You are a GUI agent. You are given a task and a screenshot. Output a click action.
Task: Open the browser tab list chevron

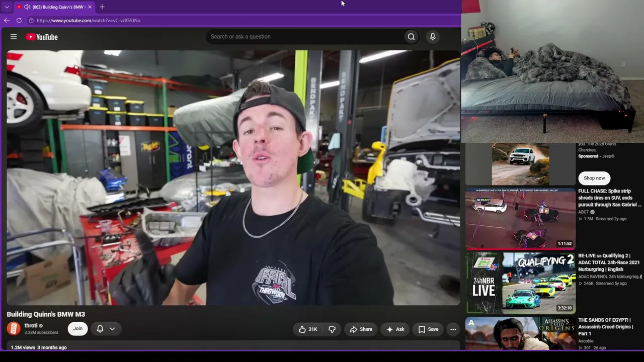tap(7, 7)
